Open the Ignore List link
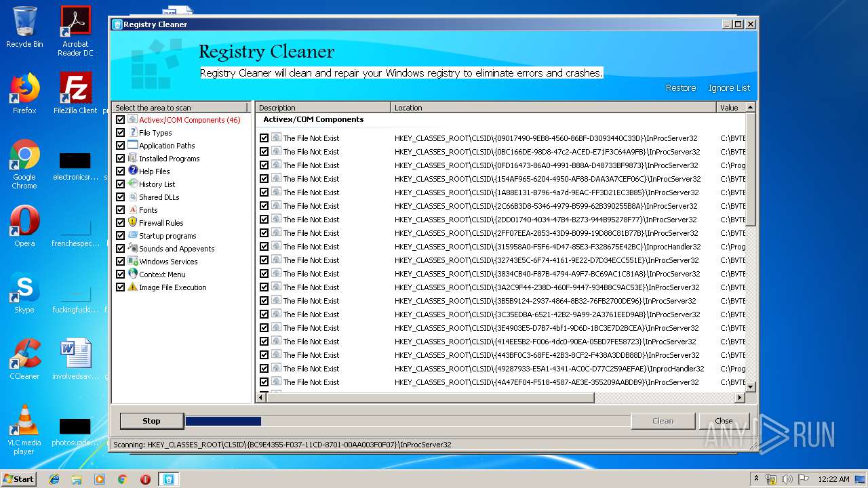Viewport: 868px width, 488px height. coord(729,87)
